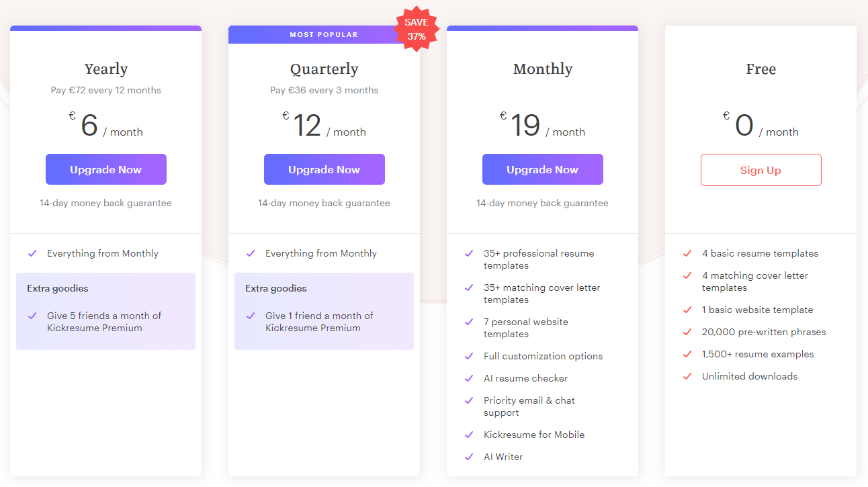Click checkmark beside Give 5 friends a month

pyautogui.click(x=32, y=316)
